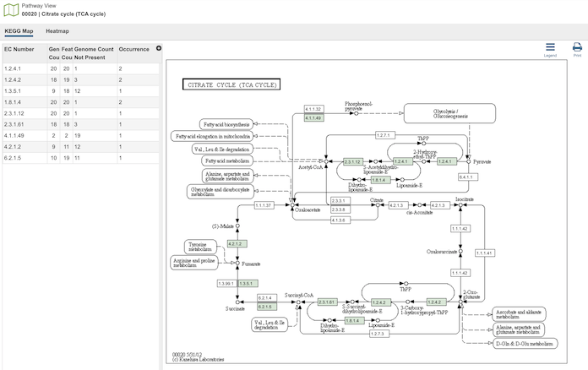Sort by the EC Number column header

tap(24, 53)
